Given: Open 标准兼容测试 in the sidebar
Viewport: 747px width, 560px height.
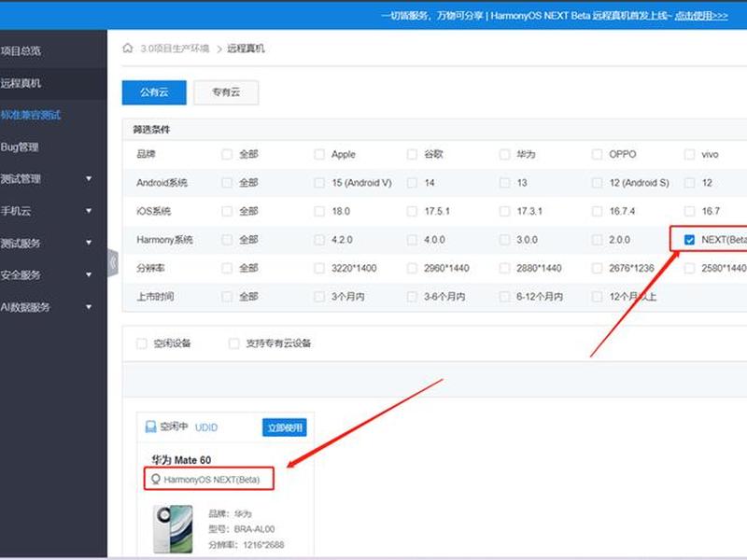Looking at the screenshot, I should point(31,115).
